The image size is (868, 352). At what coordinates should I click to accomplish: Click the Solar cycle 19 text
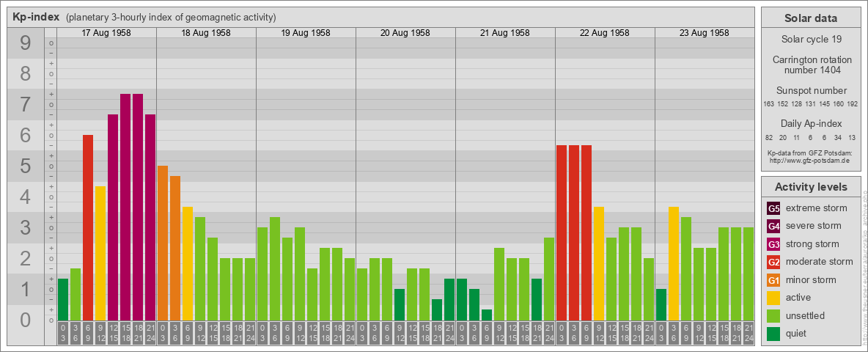810,40
